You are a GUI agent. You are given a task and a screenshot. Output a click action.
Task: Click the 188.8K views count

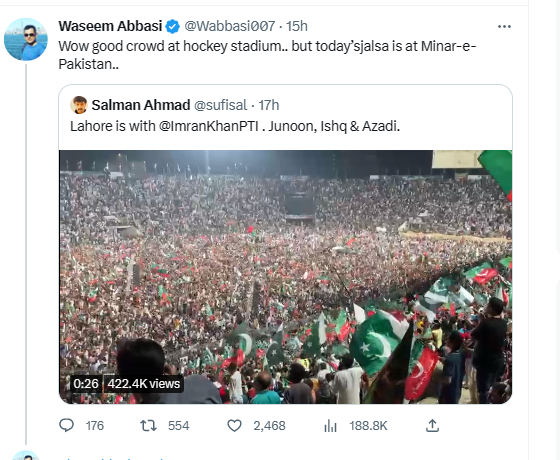point(368,426)
